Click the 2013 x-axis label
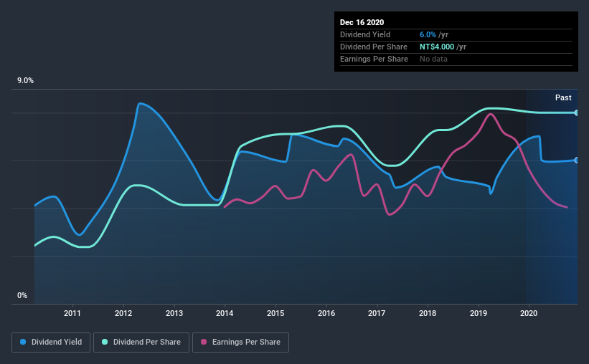This screenshot has width=589, height=364. (174, 313)
